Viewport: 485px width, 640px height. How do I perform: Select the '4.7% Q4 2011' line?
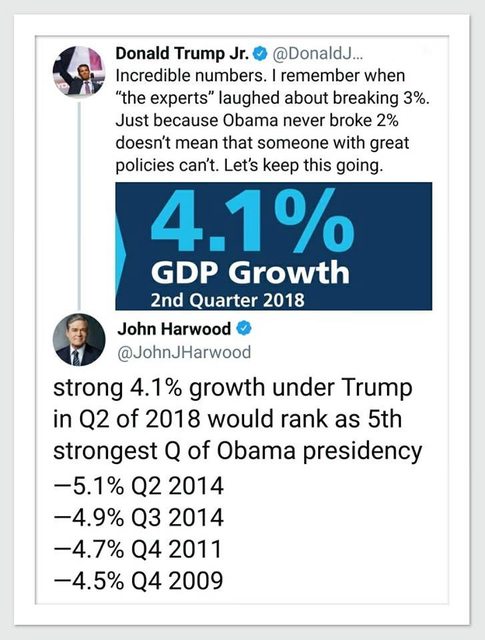138,549
